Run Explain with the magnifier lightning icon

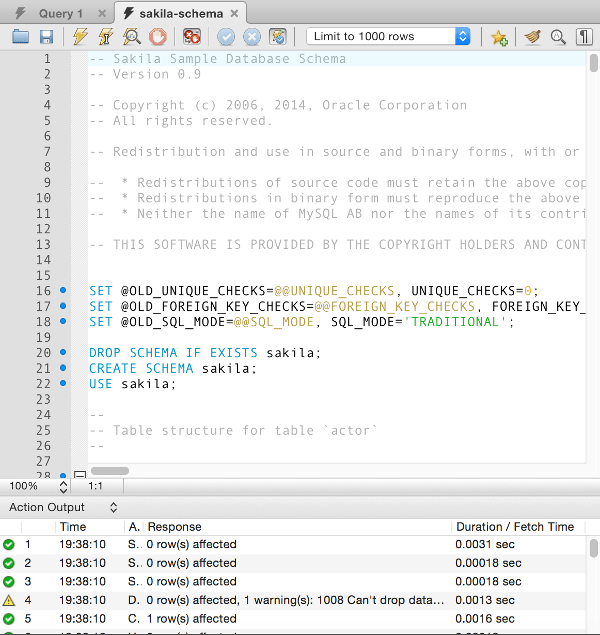(132, 37)
